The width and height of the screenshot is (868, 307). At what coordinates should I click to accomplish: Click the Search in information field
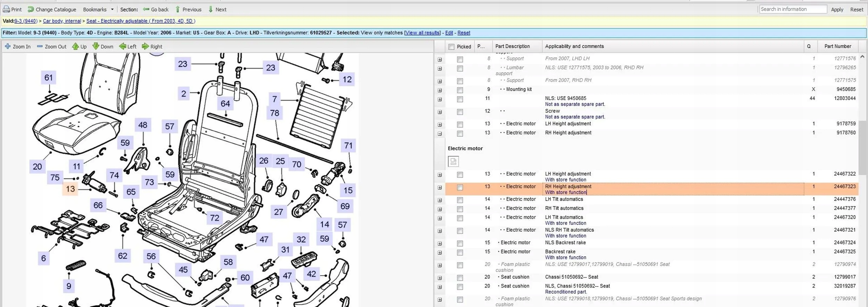click(793, 9)
